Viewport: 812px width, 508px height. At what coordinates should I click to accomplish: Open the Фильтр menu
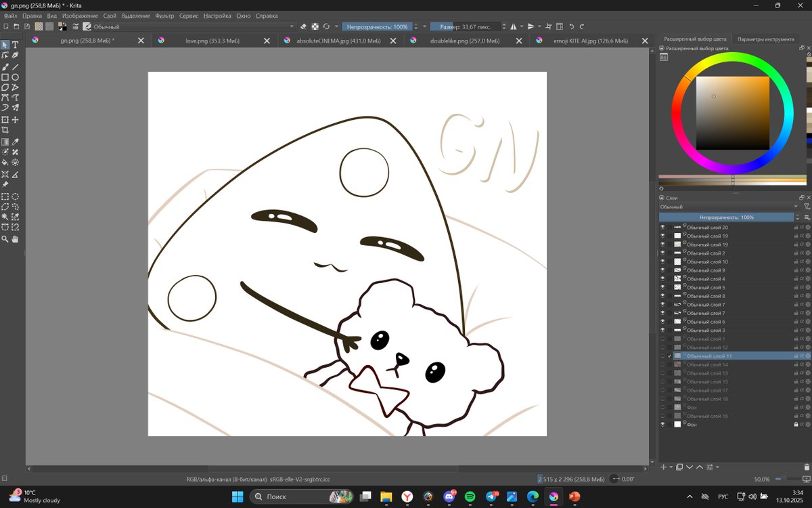(164, 16)
